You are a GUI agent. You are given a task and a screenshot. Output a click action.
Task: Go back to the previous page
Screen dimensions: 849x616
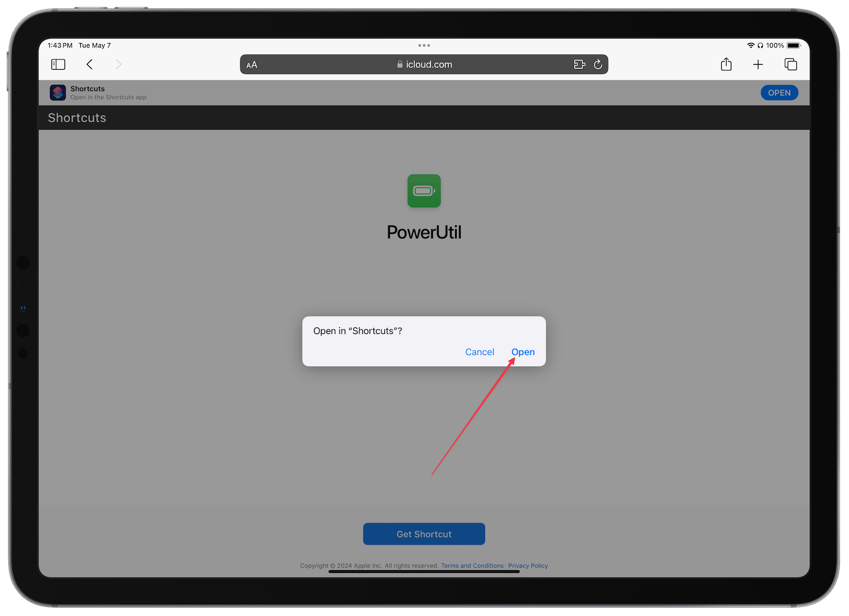[89, 65]
